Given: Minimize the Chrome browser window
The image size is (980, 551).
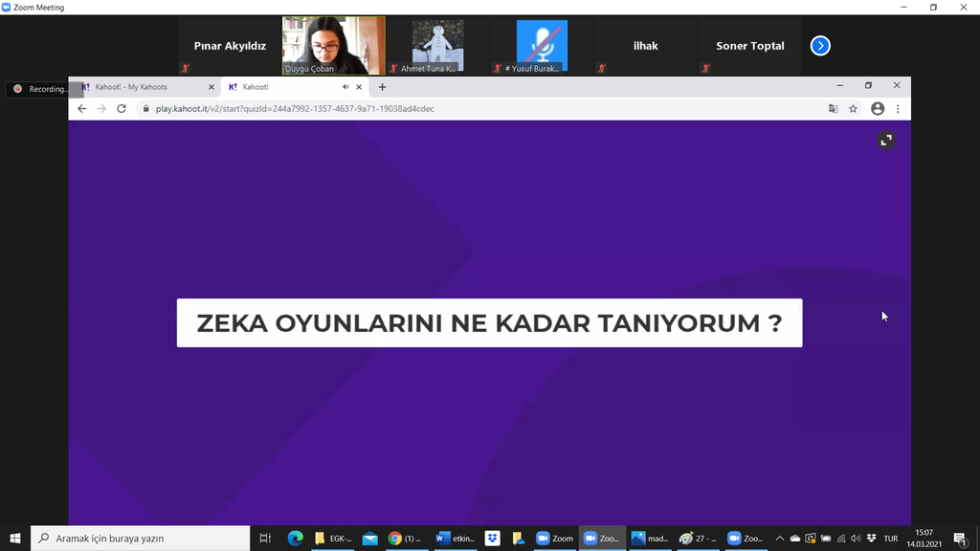Looking at the screenshot, I should click(840, 85).
